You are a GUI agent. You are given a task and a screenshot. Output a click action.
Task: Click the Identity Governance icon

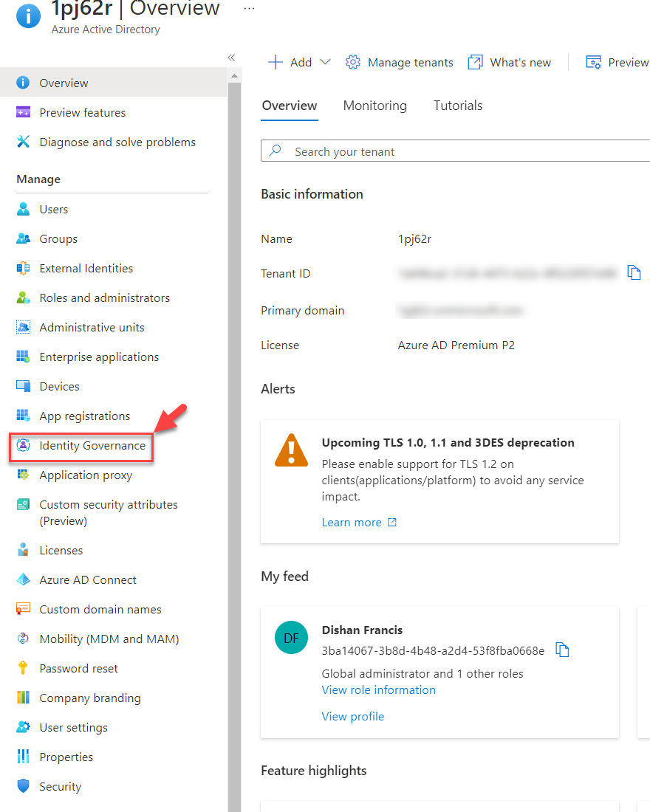click(x=24, y=446)
